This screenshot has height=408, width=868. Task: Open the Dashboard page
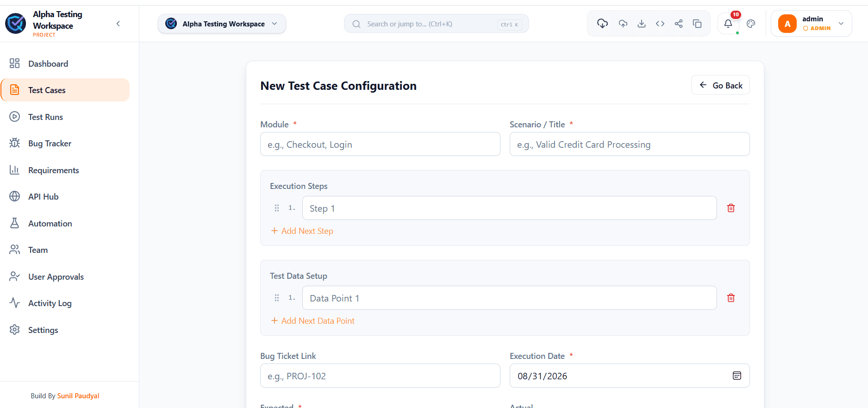65,63
